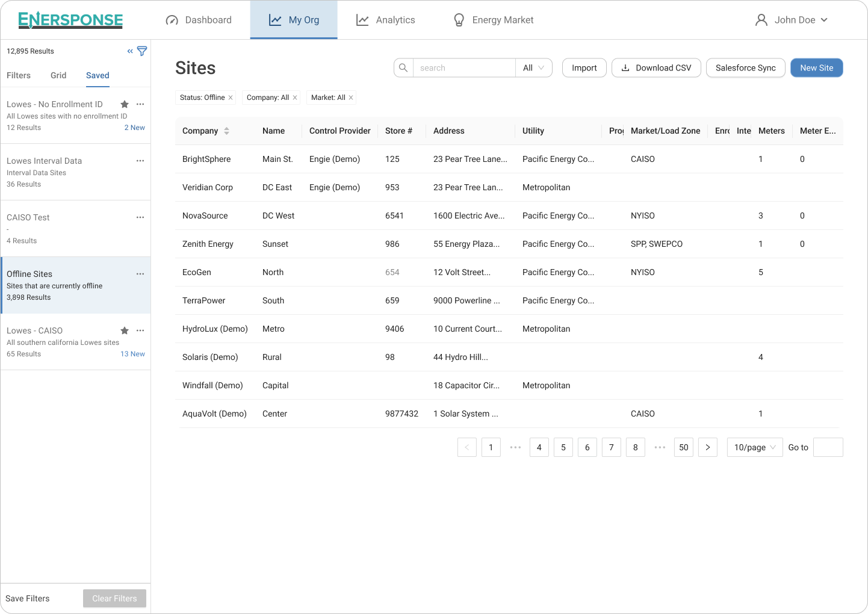Click the search magnifying glass icon
868x614 pixels.
[403, 67]
